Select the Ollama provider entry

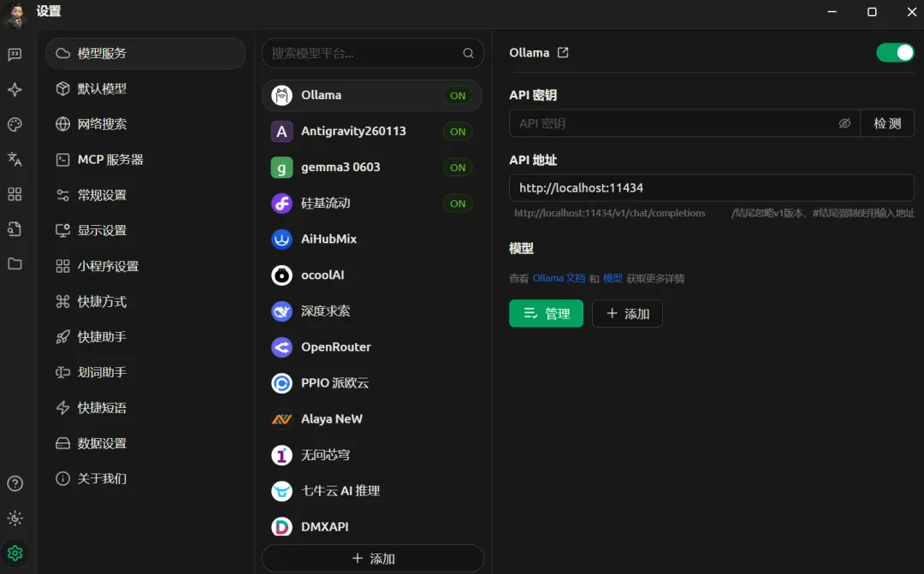click(x=372, y=95)
